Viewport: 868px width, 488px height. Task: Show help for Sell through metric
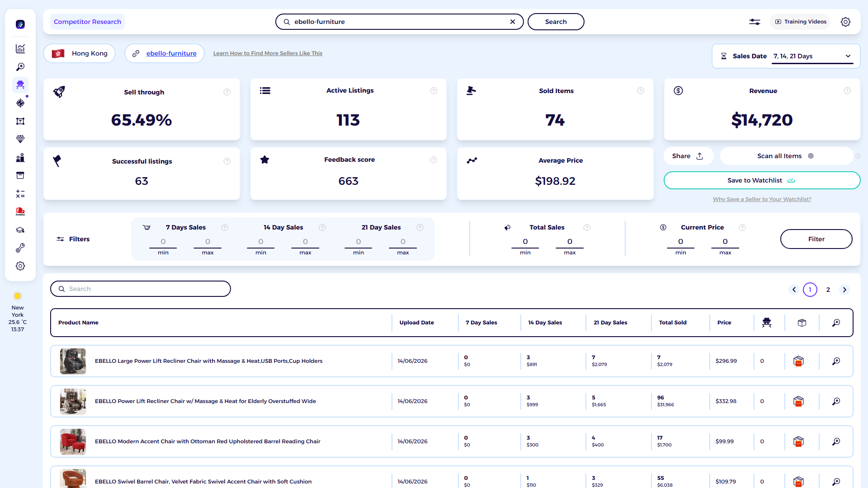click(x=227, y=92)
